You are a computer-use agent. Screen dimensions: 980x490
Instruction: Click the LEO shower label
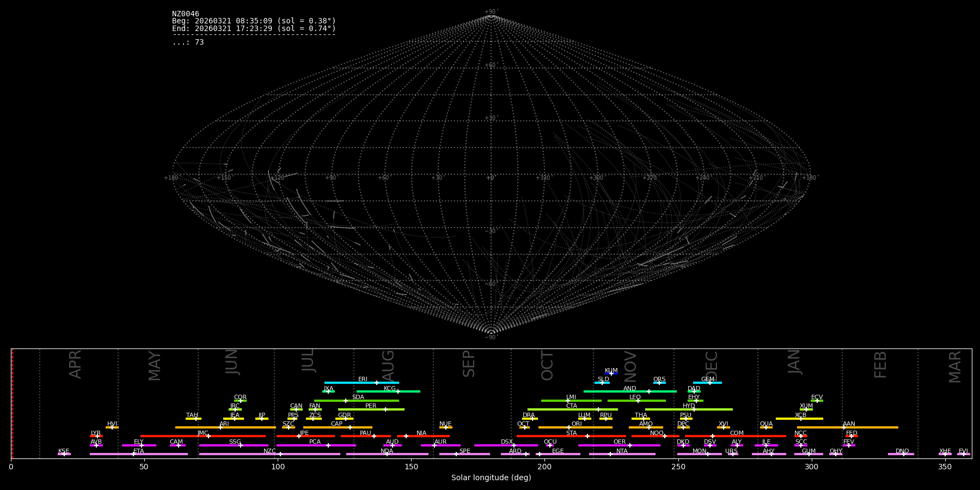(635, 397)
